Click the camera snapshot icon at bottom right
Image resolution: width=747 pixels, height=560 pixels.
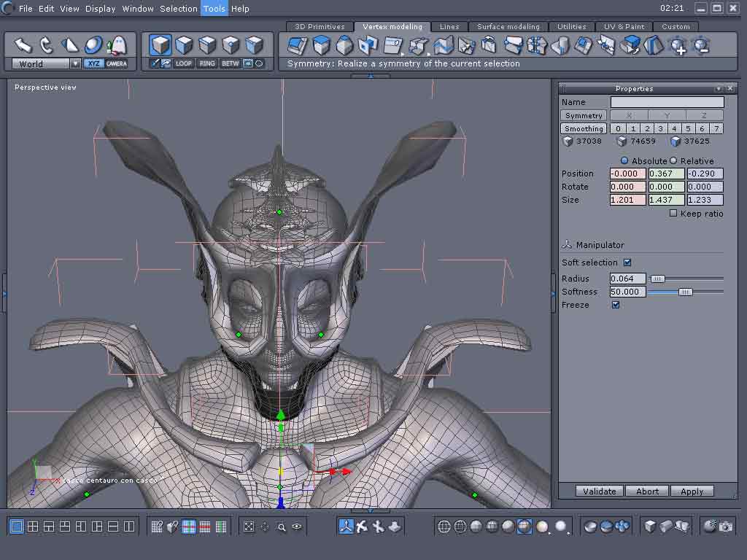[726, 526]
